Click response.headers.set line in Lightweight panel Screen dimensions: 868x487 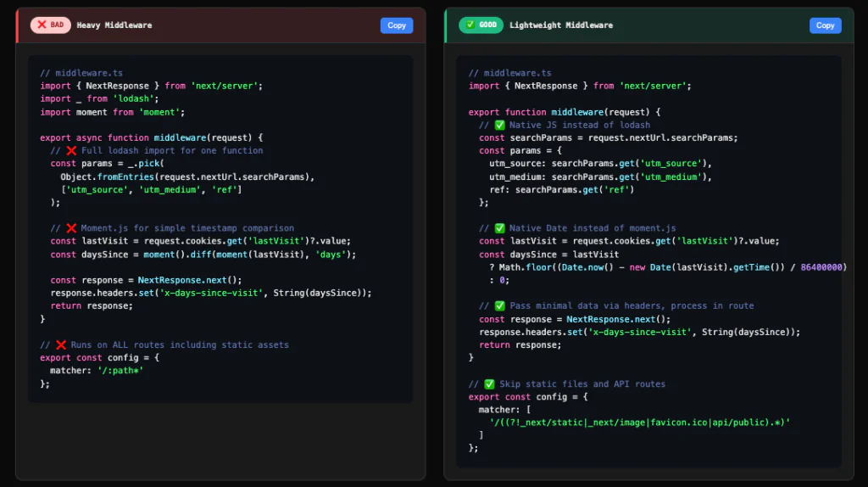pos(639,332)
